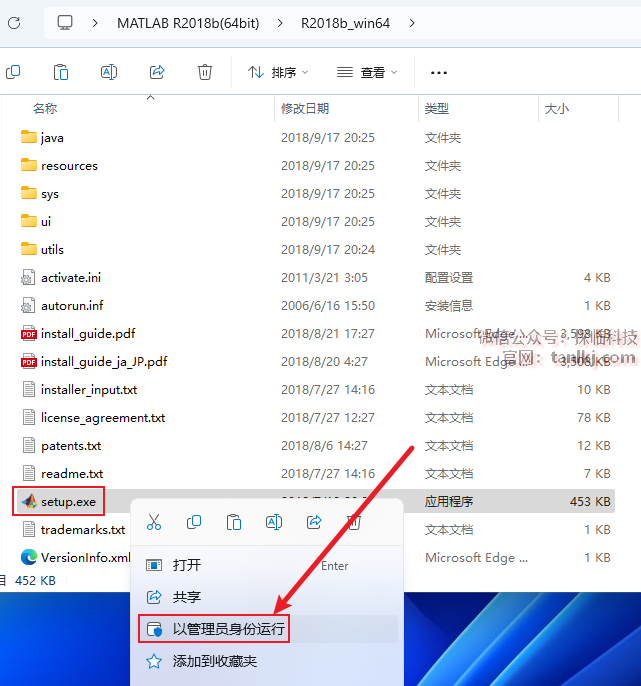Screen dimensions: 641x686
Task: Click the 配置设置 type cell
Action: pyautogui.click(x=449, y=278)
